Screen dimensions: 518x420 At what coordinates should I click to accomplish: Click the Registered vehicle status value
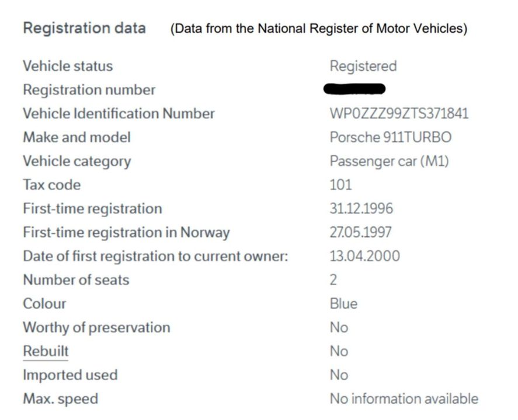coord(363,66)
